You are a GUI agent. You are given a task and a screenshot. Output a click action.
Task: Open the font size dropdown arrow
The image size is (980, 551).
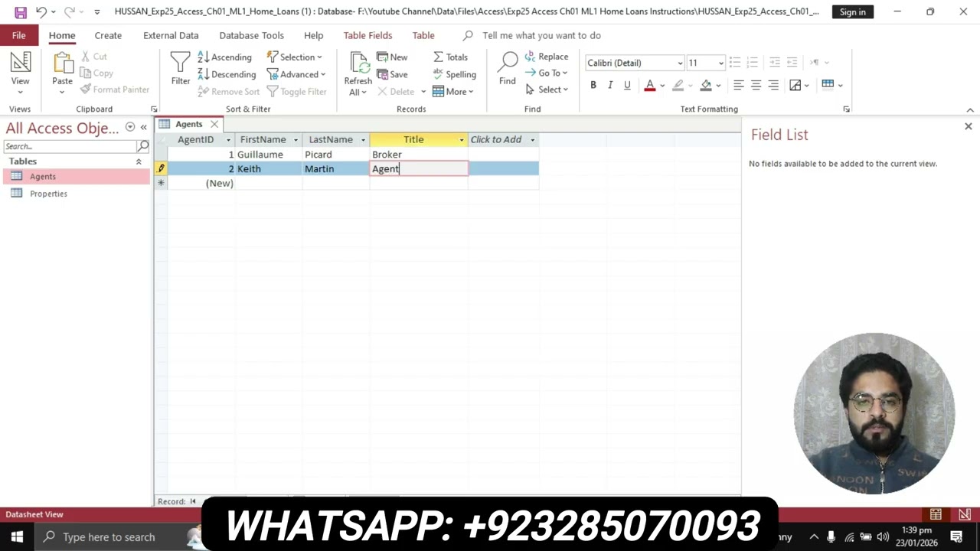(720, 63)
